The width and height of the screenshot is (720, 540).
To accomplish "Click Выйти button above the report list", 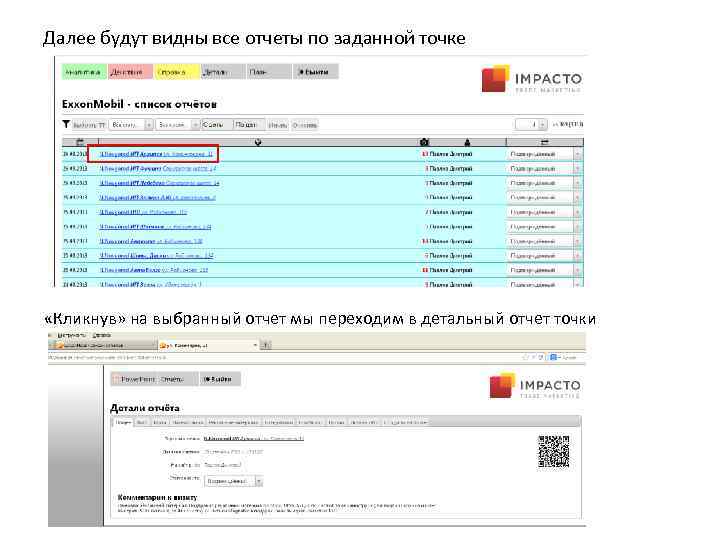I will point(315,72).
